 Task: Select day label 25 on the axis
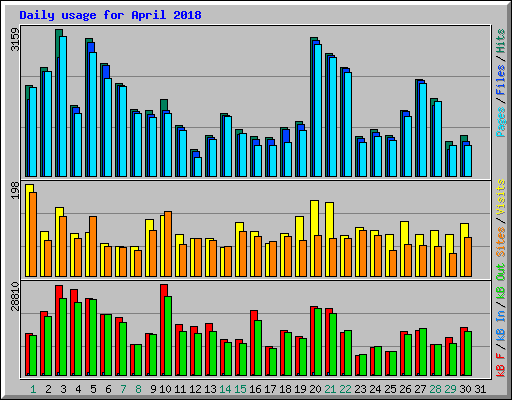pyautogui.click(x=390, y=389)
